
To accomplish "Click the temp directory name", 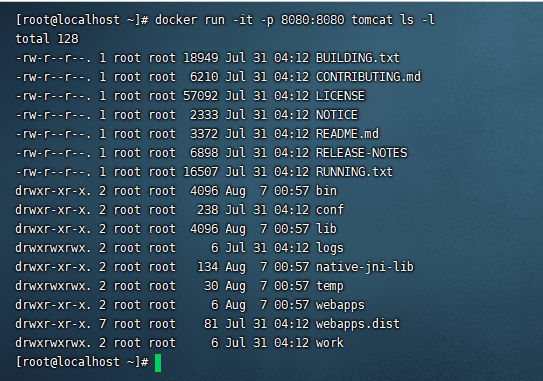I will tap(330, 286).
